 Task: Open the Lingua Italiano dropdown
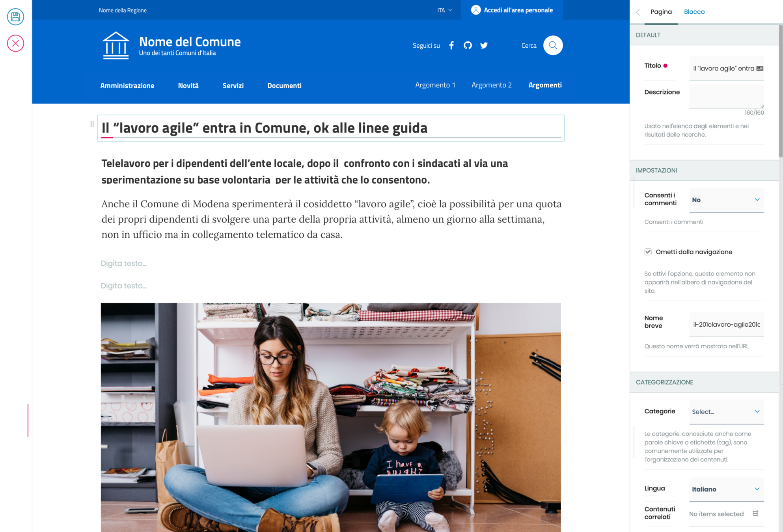726,489
